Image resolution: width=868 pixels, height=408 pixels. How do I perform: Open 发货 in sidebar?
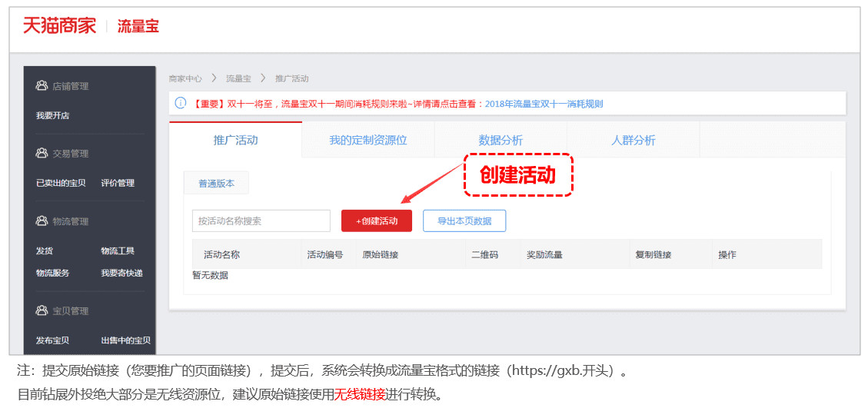[x=45, y=250]
